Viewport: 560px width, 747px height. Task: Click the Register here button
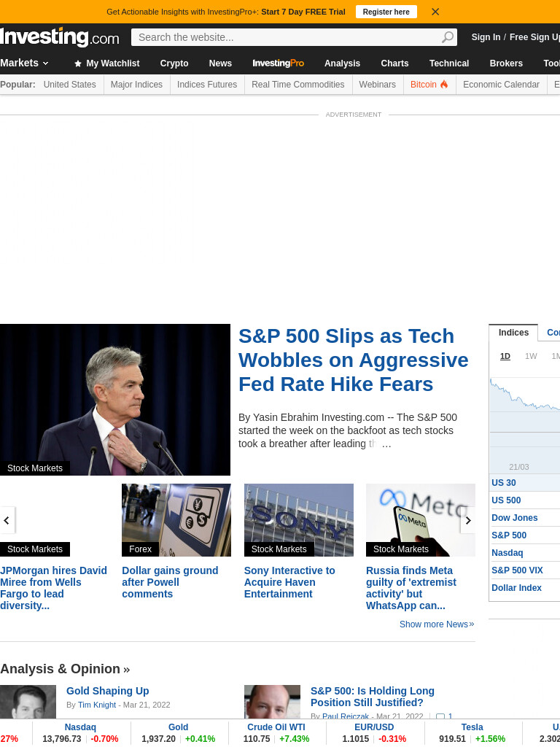pyautogui.click(x=386, y=12)
